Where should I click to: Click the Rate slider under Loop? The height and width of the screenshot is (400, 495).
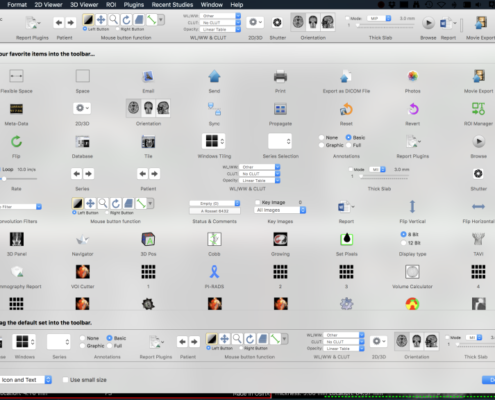(19, 179)
